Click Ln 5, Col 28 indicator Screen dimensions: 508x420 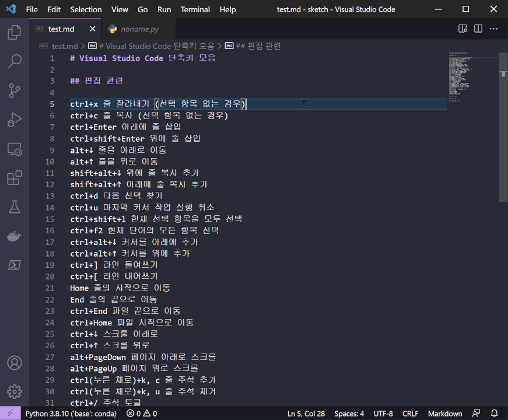coord(306,414)
